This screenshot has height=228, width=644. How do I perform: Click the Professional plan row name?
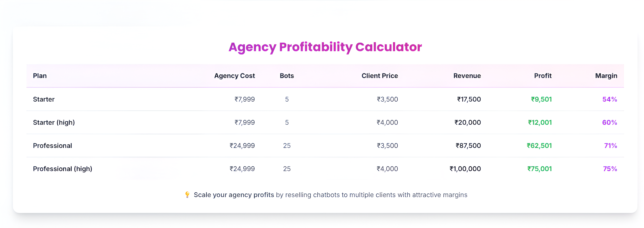pos(53,146)
